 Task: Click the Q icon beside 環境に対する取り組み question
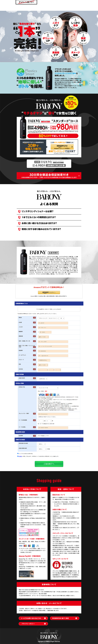coord(19,229)
